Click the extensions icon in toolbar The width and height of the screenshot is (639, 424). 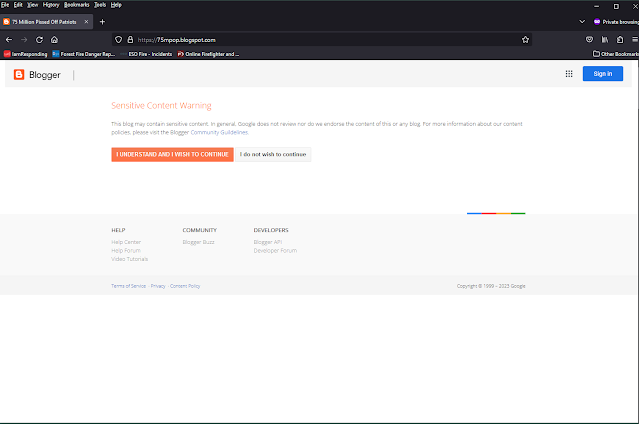620,40
